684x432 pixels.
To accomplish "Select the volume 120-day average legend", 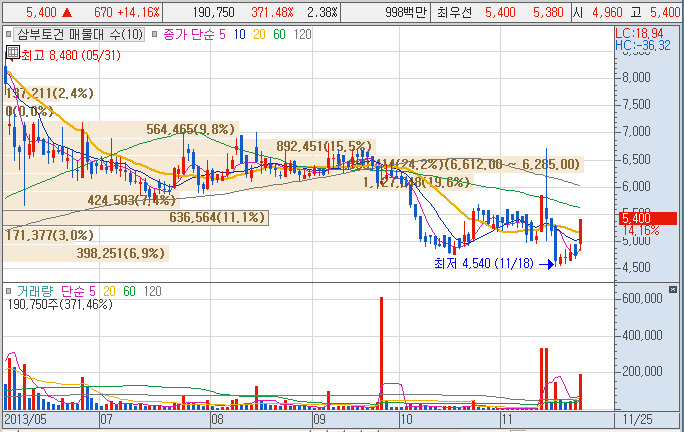I will [x=153, y=291].
